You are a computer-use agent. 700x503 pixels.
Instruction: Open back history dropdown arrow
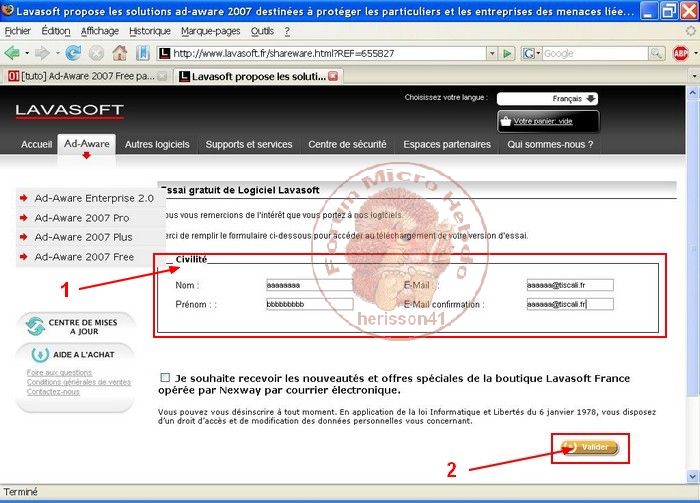click(x=27, y=53)
